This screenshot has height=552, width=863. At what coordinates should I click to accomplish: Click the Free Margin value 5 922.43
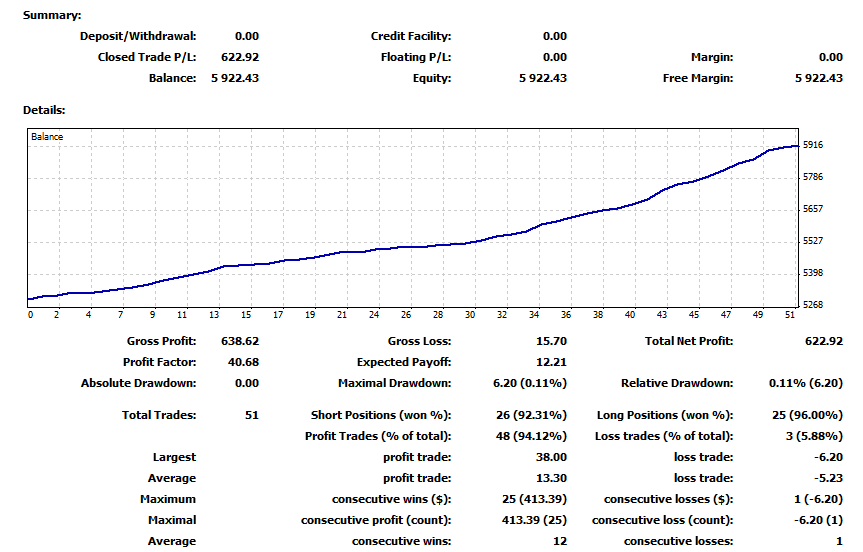(818, 78)
